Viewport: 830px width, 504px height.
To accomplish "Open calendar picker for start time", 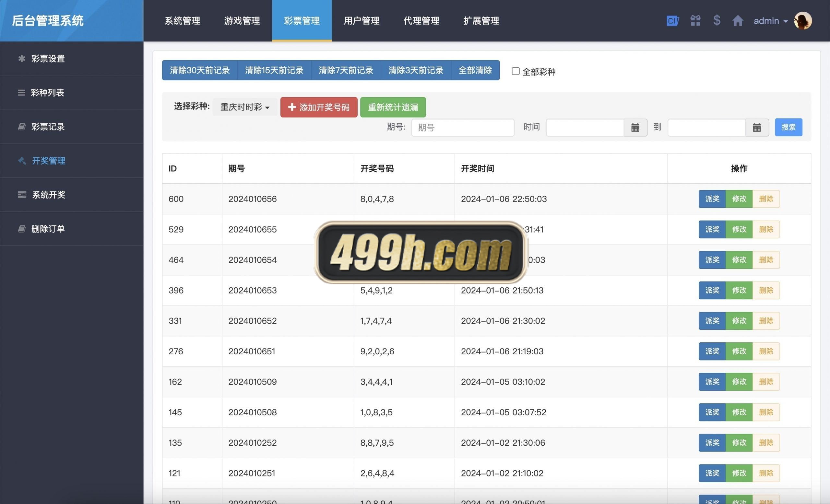I will (635, 128).
